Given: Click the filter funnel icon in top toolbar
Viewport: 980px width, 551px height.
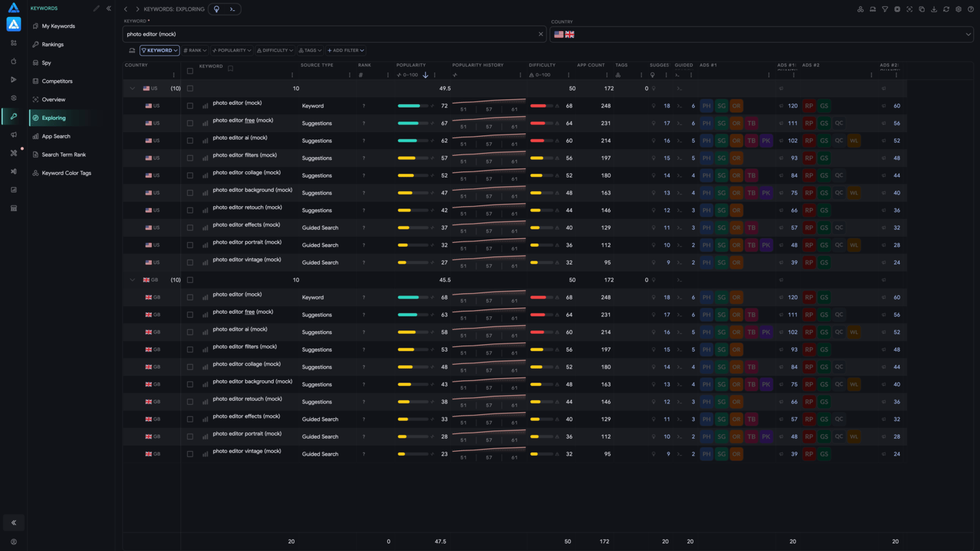Looking at the screenshot, I should [885, 10].
